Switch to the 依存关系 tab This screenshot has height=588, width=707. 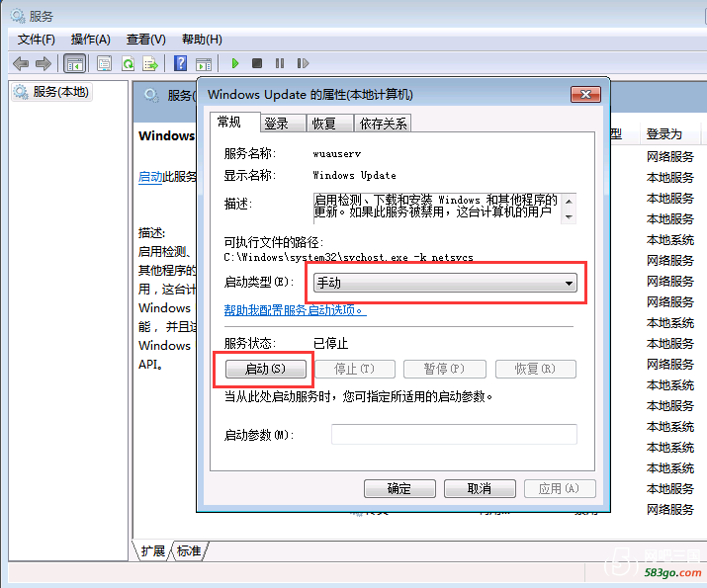tap(383, 124)
